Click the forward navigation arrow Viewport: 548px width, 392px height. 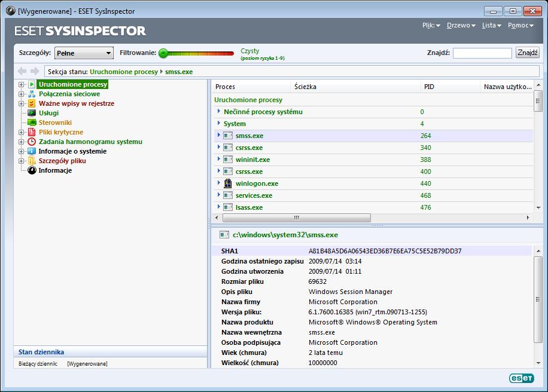click(35, 71)
